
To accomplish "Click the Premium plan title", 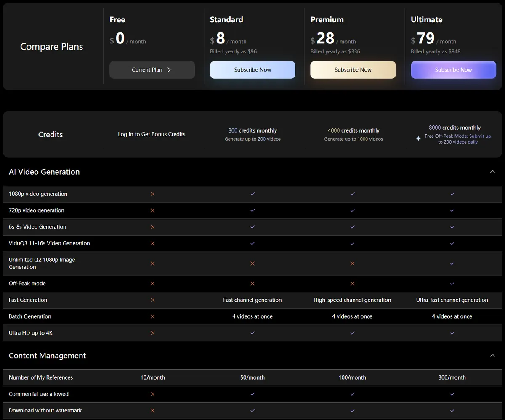I will click(327, 20).
